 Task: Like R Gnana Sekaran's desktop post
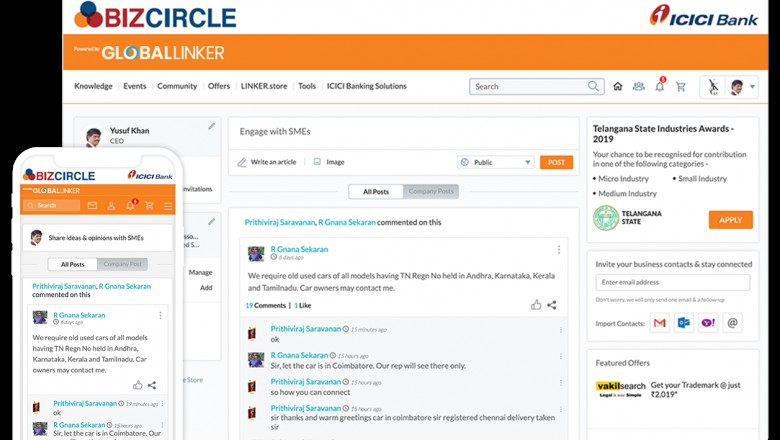[536, 305]
